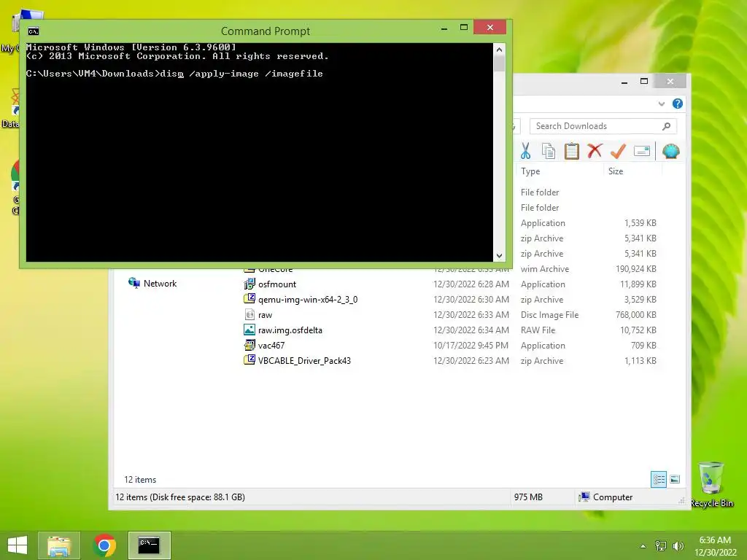
Task: Click the Command Prompt title bar
Action: (x=266, y=31)
